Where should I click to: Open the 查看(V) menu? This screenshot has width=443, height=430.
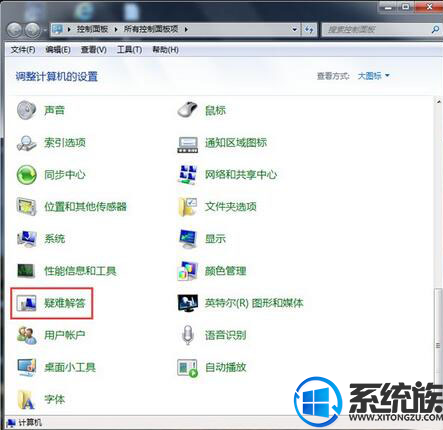pos(94,50)
